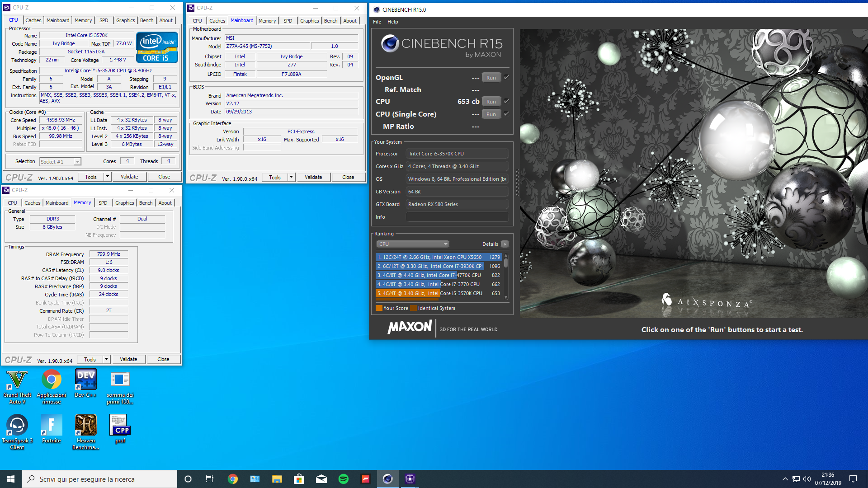Viewport: 868px width, 488px height.
Task: Open the news app icon in taskbar
Action: (x=255, y=479)
